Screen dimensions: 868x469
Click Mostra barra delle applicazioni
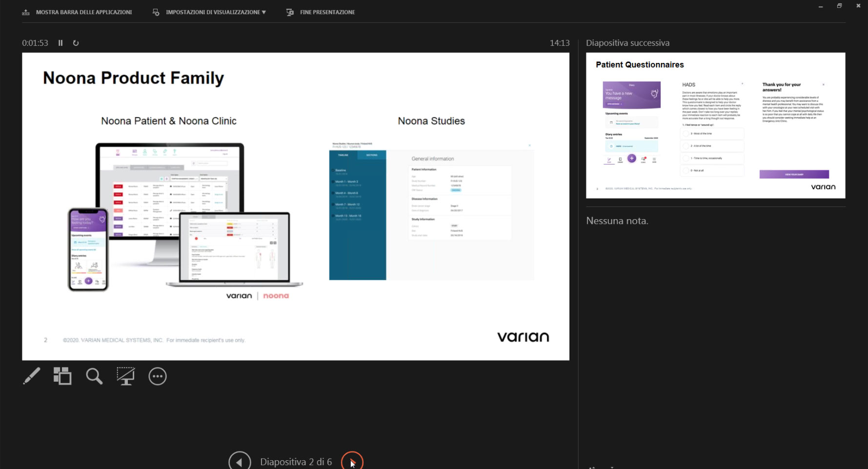click(84, 12)
